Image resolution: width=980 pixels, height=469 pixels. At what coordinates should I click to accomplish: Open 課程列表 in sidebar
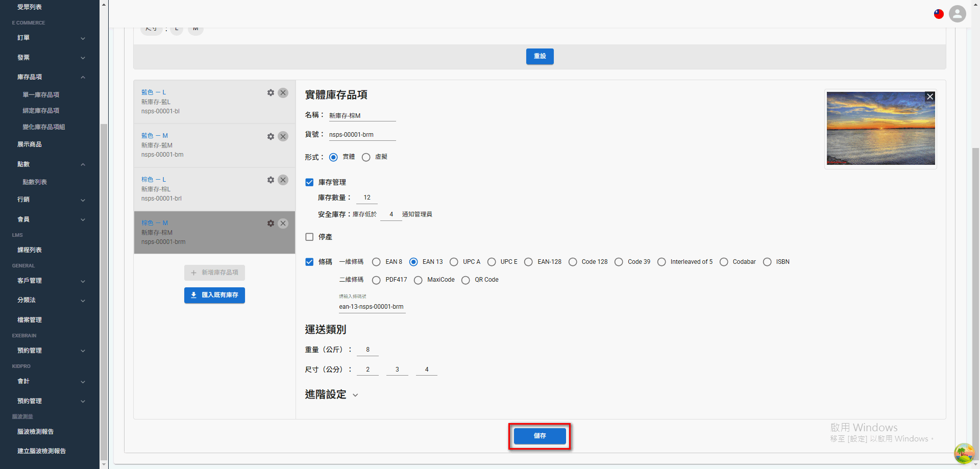pyautogui.click(x=30, y=250)
